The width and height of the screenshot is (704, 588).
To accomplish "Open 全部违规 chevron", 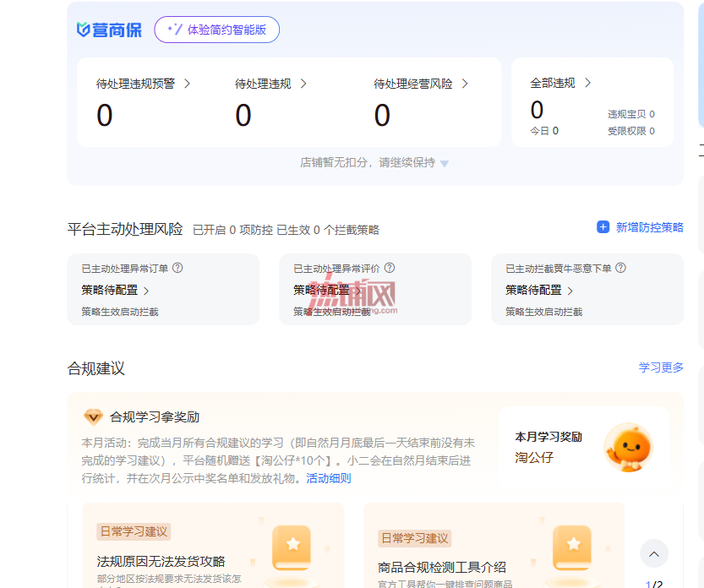I will (x=587, y=83).
